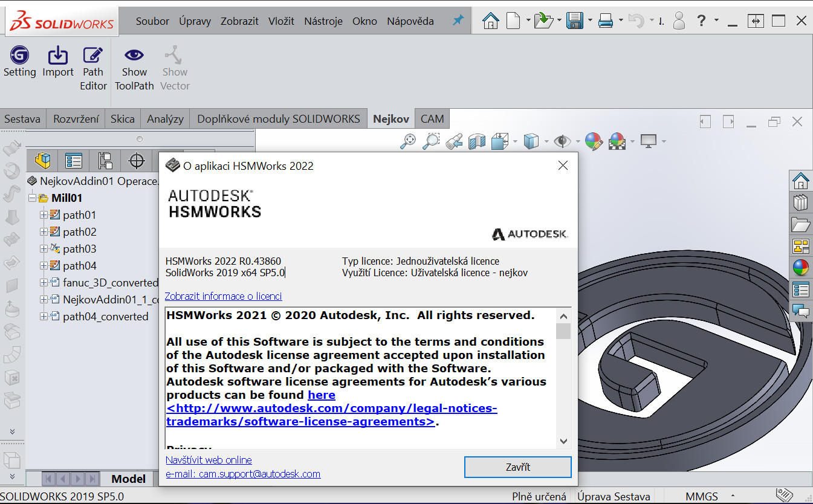Switch to the CAM tab
This screenshot has height=504, width=813.
click(432, 118)
